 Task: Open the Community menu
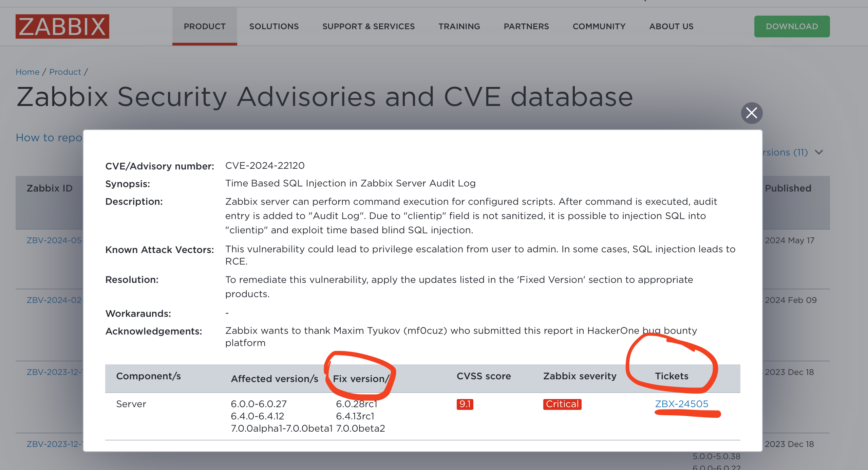tap(599, 26)
